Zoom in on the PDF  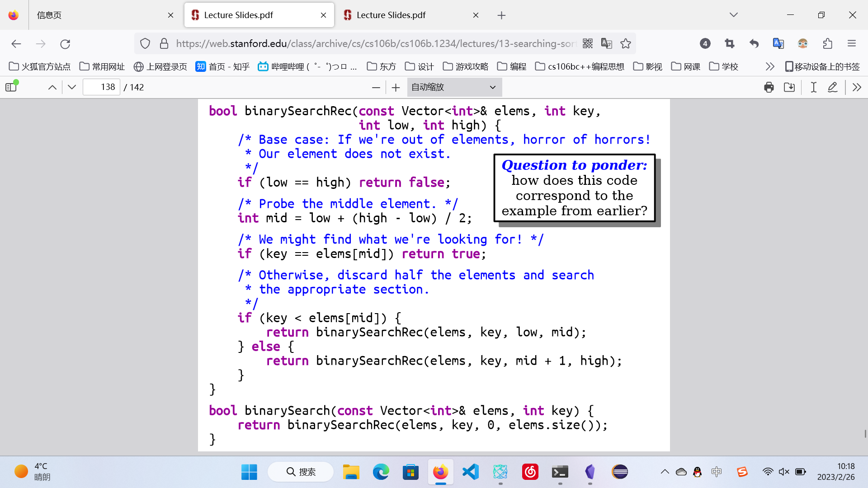(396, 87)
